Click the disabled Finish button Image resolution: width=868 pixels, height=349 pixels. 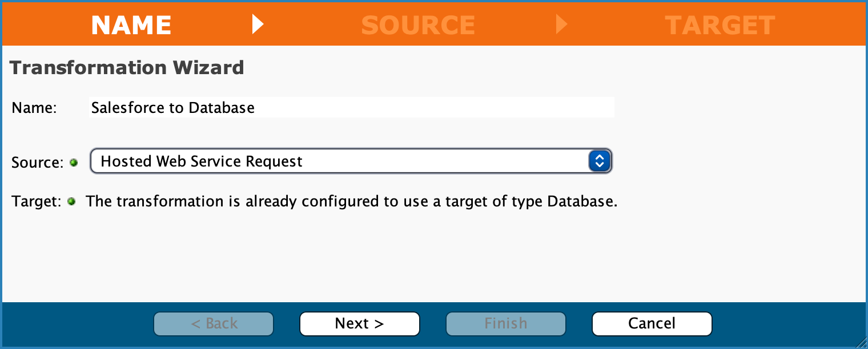click(x=505, y=323)
